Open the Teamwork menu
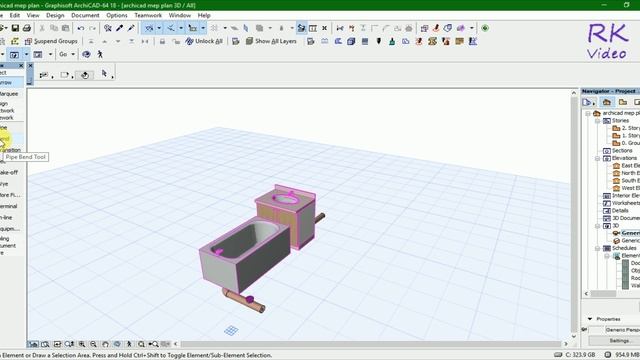The image size is (640, 360). (148, 15)
